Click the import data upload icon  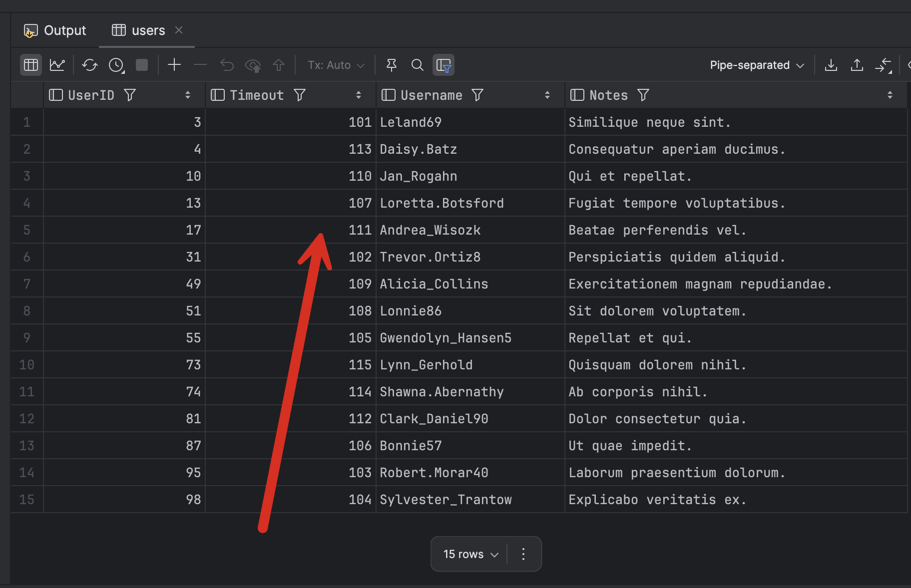tap(857, 65)
